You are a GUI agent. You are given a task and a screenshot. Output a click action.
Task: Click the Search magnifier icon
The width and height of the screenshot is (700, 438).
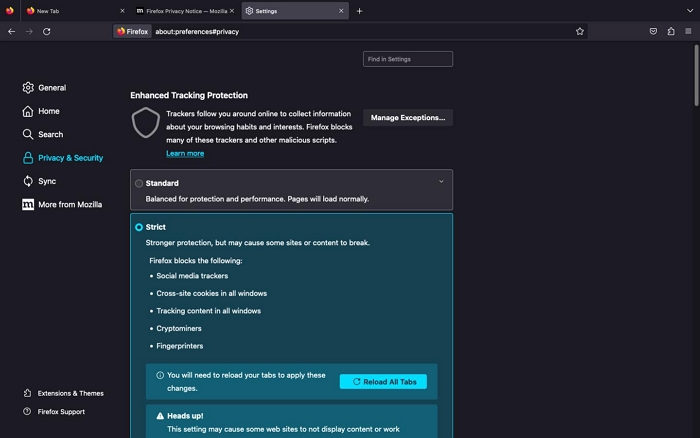coord(28,134)
